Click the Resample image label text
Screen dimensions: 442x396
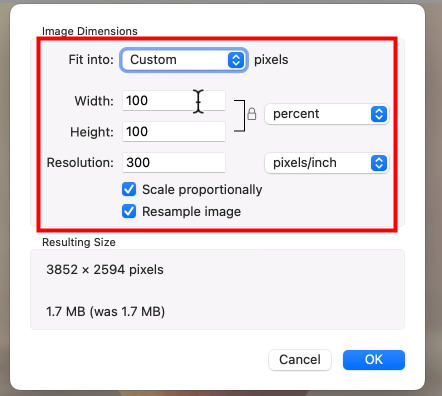pyautogui.click(x=191, y=212)
